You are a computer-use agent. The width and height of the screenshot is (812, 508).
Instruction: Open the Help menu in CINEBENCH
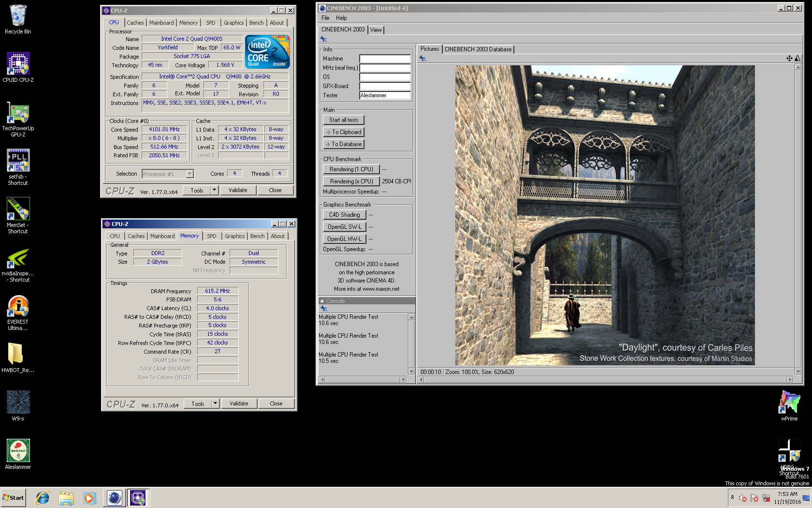341,18
